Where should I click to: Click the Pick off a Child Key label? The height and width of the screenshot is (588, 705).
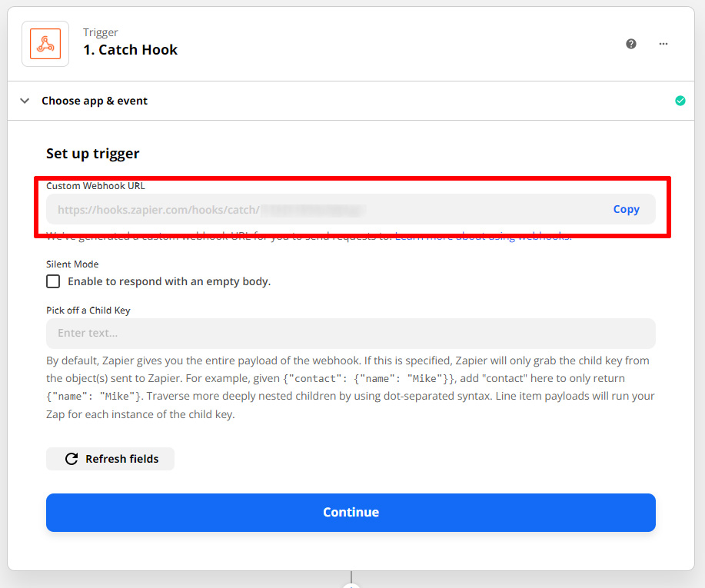88,311
